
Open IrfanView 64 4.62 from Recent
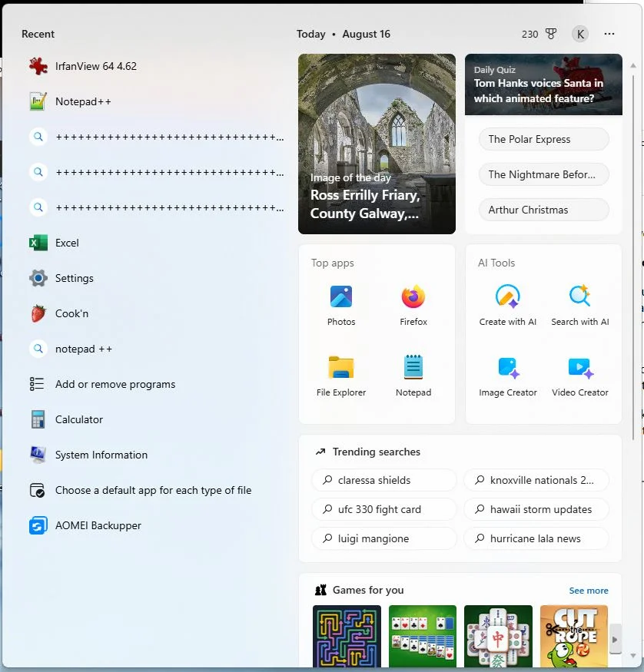point(154,66)
